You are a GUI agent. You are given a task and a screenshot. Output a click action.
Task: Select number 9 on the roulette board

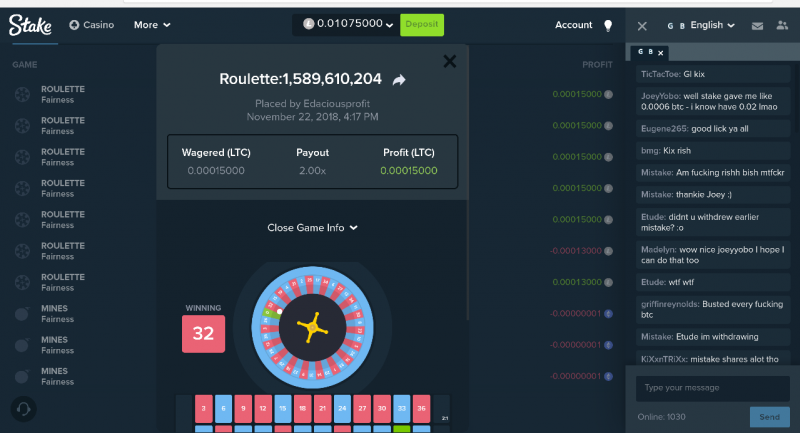[243, 409]
